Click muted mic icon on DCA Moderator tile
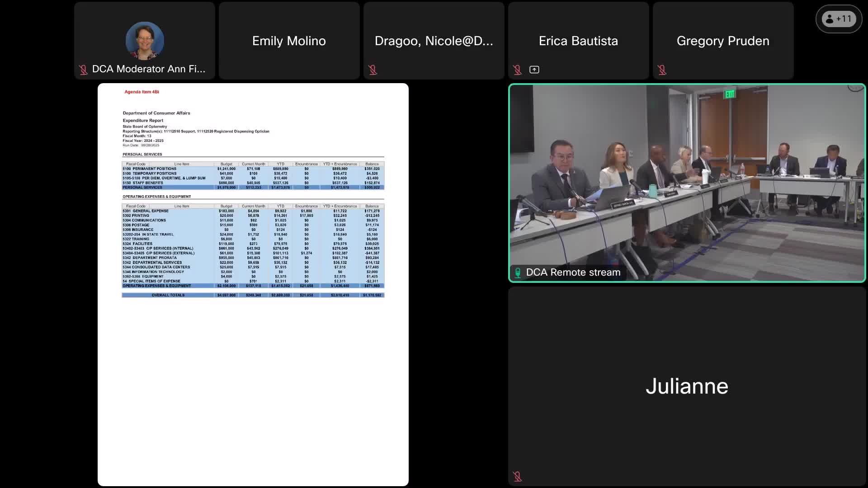The height and width of the screenshot is (488, 868). pos(83,70)
